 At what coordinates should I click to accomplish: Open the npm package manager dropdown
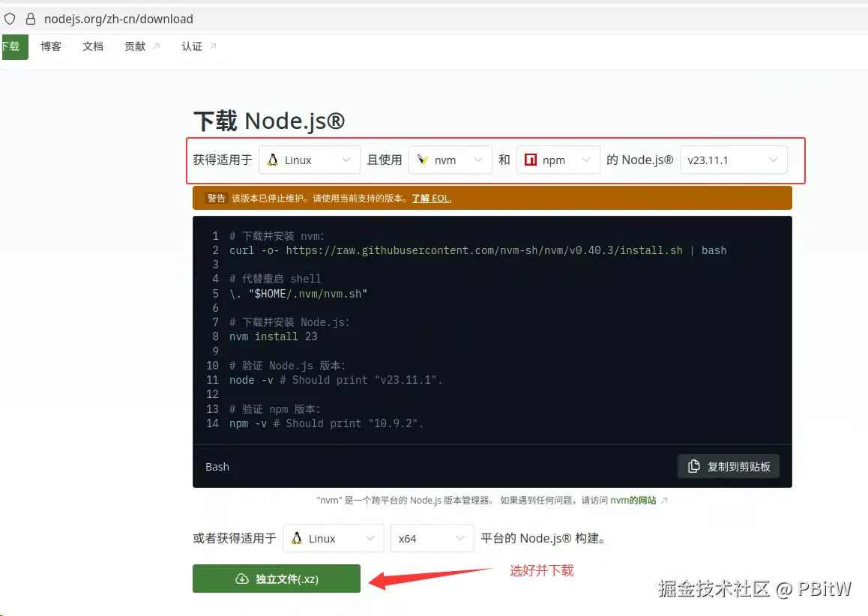click(558, 160)
